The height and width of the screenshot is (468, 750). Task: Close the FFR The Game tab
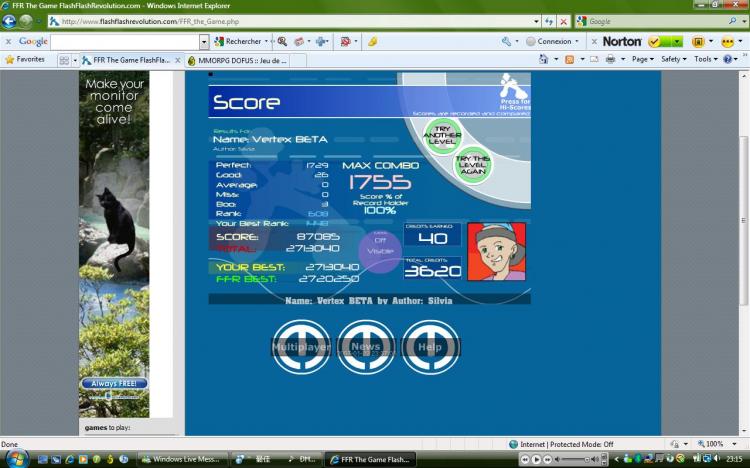(x=178, y=60)
